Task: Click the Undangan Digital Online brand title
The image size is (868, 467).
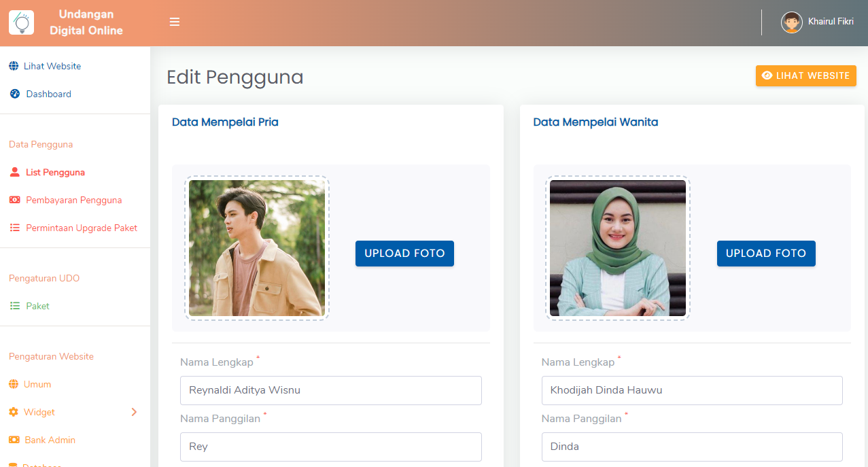Action: [x=86, y=22]
